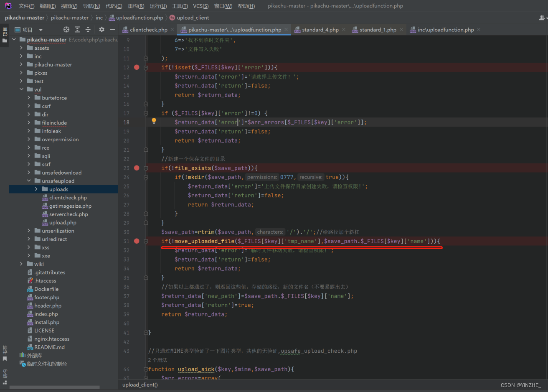
Task: Click uploadfunction.php breadcrumb in navigation bar
Action: (136, 18)
